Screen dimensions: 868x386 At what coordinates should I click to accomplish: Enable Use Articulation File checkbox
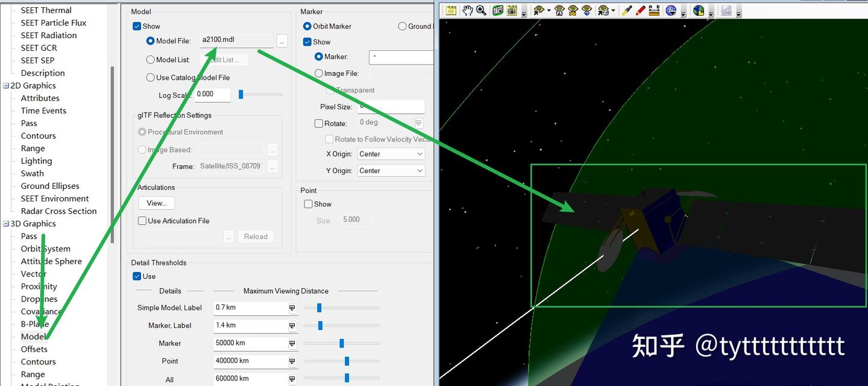(142, 221)
